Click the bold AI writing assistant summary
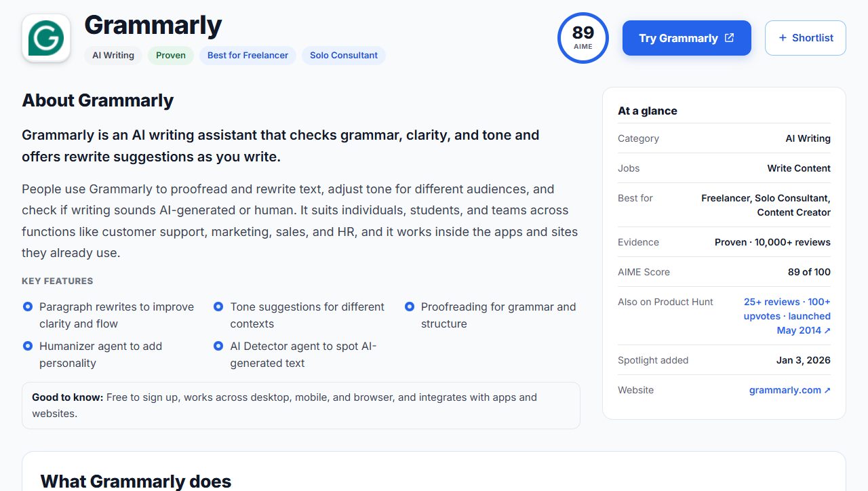The width and height of the screenshot is (868, 491). pos(281,146)
